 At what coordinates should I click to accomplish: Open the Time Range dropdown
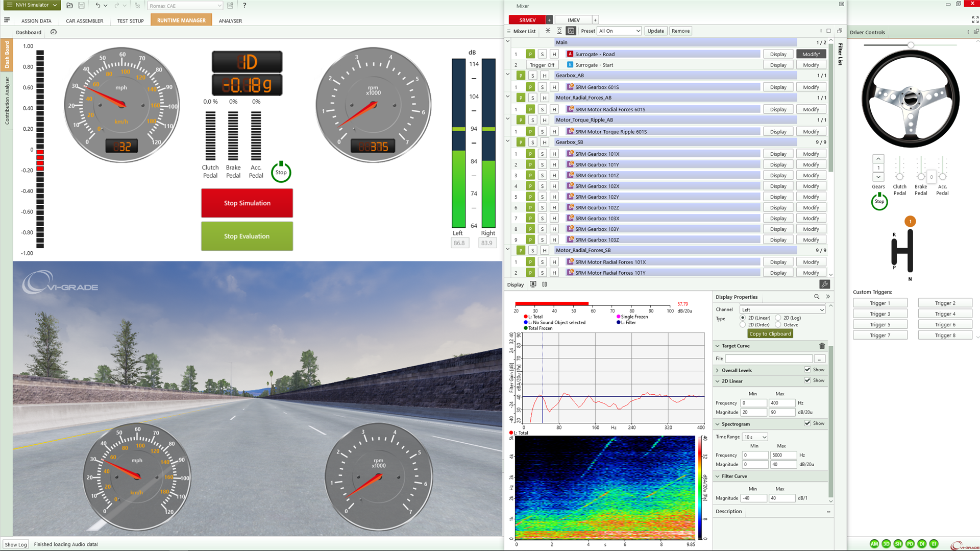tap(754, 437)
